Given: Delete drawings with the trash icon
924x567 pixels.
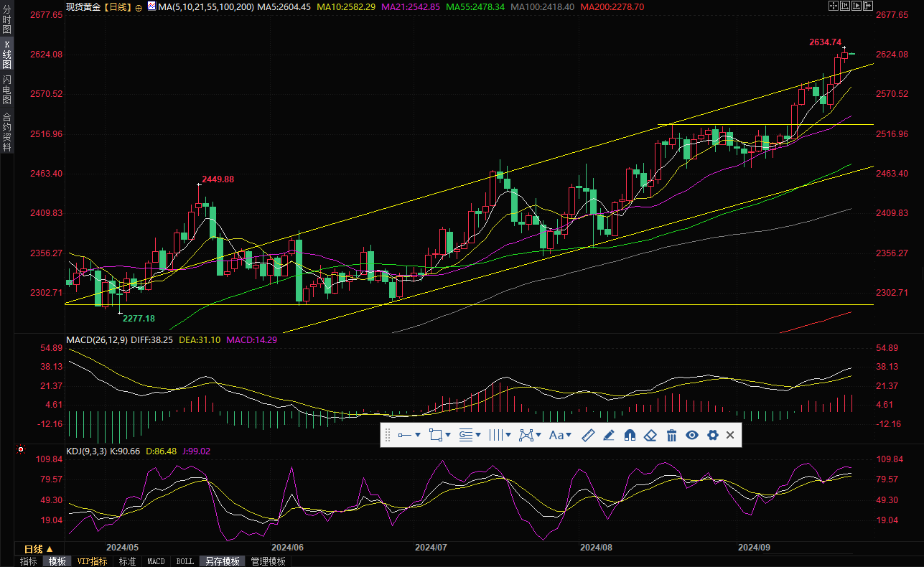Looking at the screenshot, I should (x=671, y=435).
